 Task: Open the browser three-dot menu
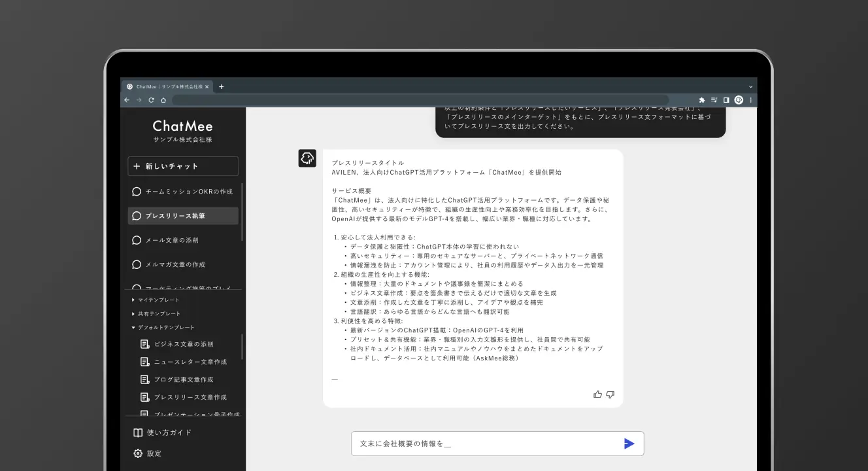[x=750, y=100]
